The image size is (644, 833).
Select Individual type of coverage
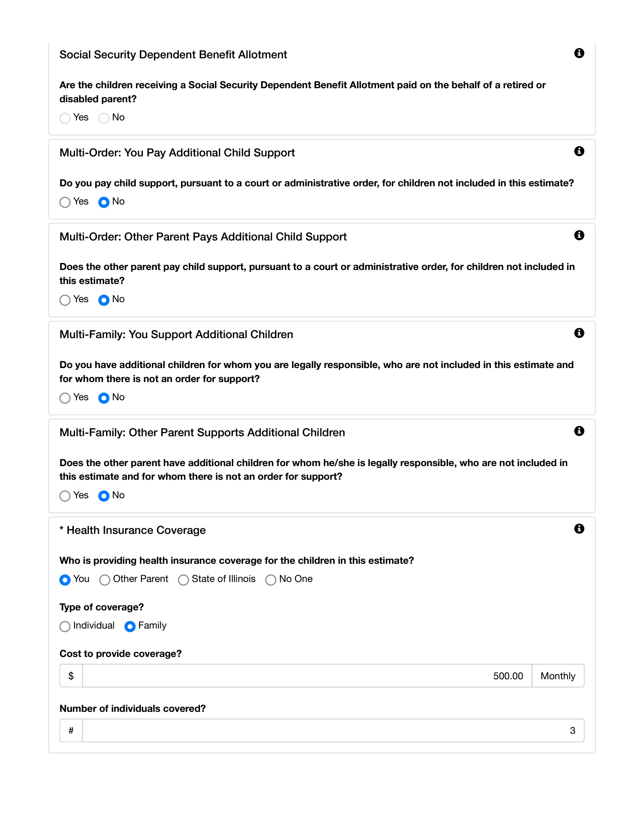pos(65,627)
